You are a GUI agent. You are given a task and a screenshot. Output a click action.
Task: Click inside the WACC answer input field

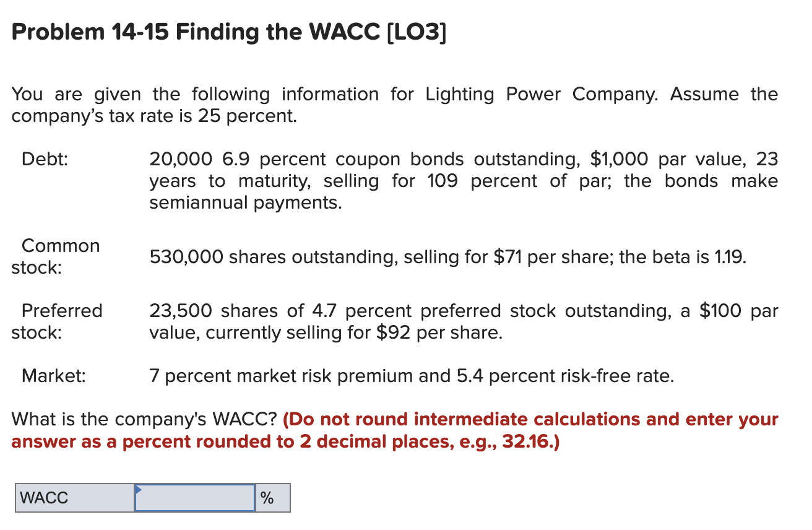195,497
